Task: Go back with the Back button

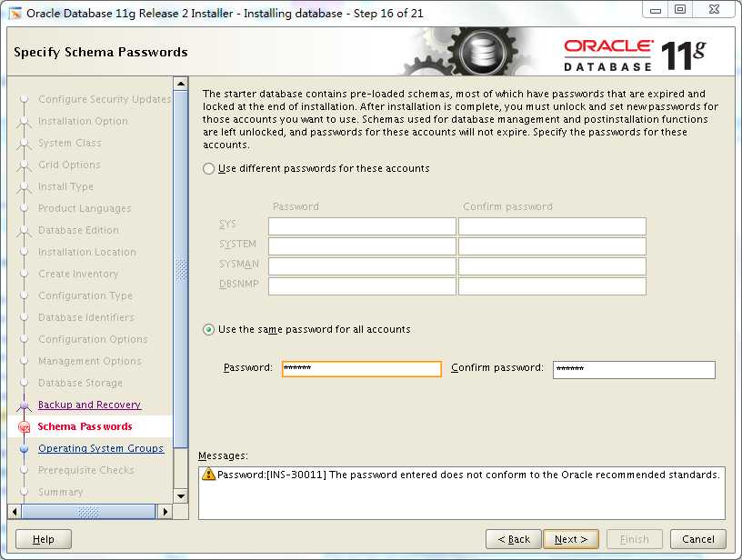Action: point(514,539)
